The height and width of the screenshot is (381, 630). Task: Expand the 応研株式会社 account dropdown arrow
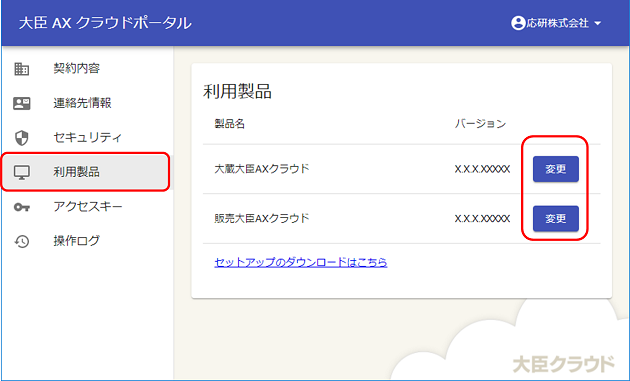point(597,23)
